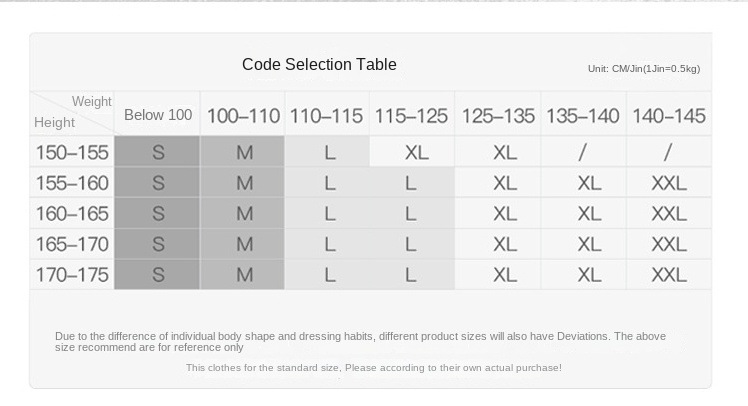Click the "135–140" weight column header

[583, 116]
